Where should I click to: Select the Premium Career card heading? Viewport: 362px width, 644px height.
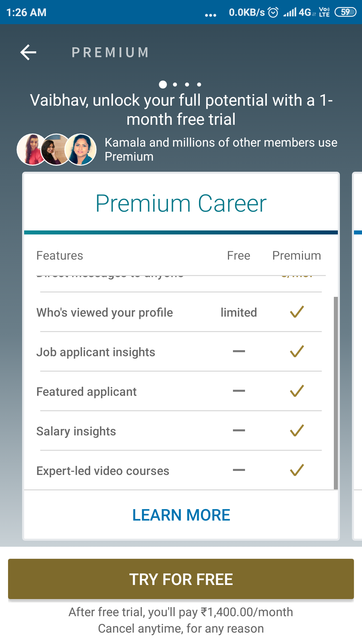pos(181,204)
